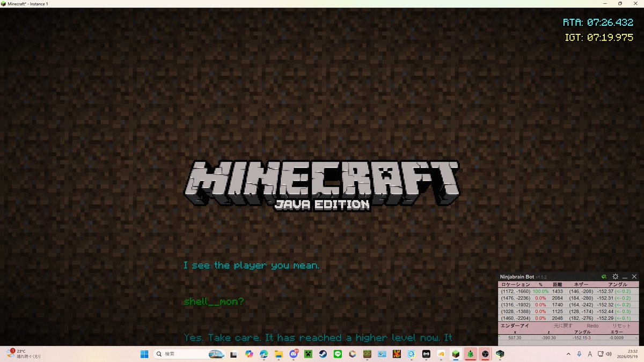This screenshot has width=644, height=362.
Task: Click the RTA timer display
Action: [x=598, y=23]
